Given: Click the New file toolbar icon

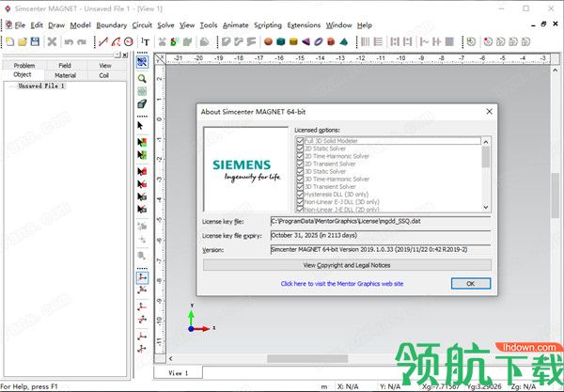Looking at the screenshot, I should coord(10,41).
